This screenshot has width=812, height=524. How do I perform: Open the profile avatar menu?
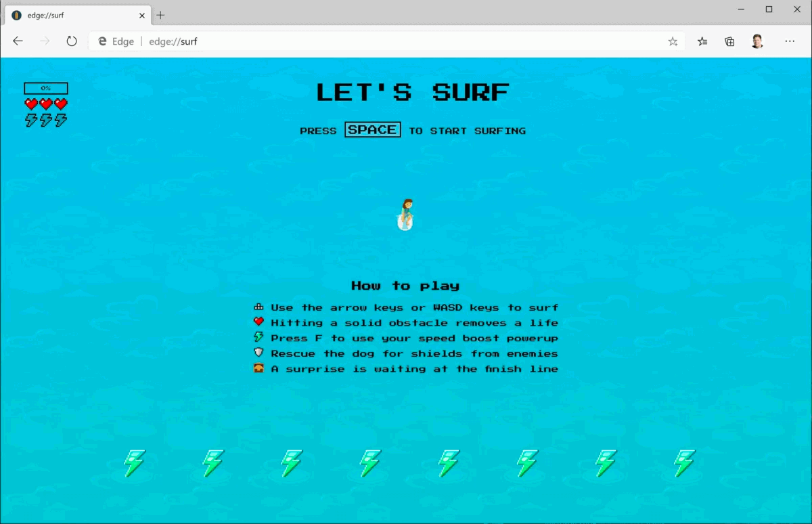[x=758, y=41]
